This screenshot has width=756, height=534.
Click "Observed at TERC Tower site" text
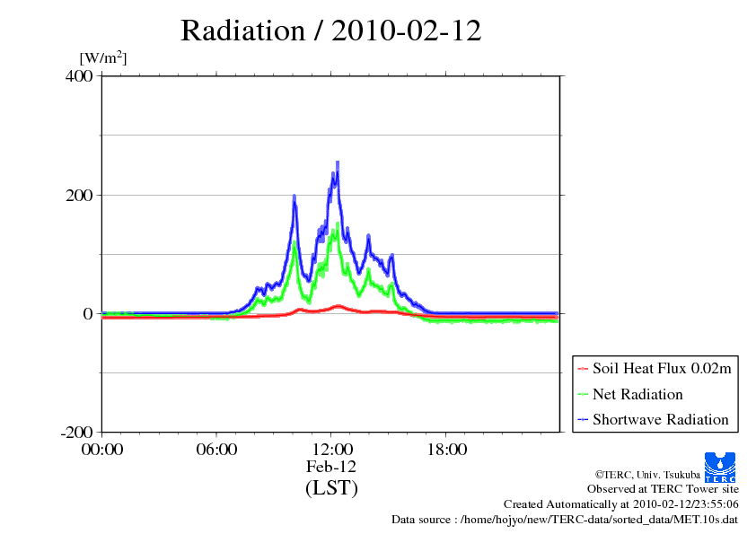coord(663,489)
